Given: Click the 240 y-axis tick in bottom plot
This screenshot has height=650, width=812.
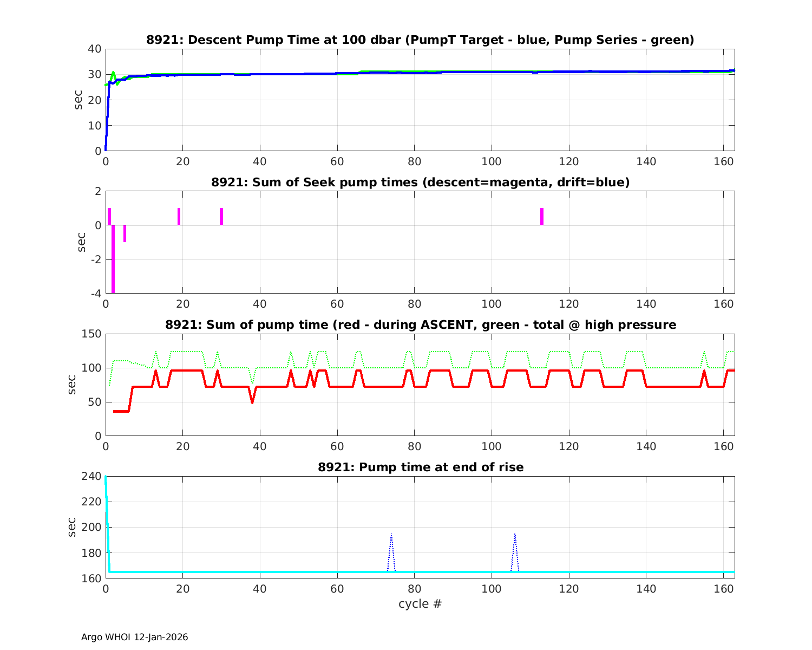Looking at the screenshot, I should point(94,476).
